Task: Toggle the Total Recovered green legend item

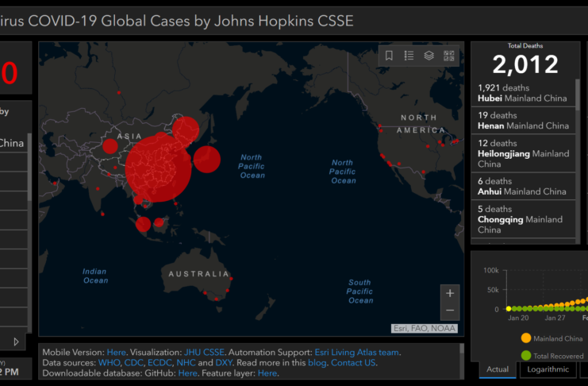Action: [552, 356]
